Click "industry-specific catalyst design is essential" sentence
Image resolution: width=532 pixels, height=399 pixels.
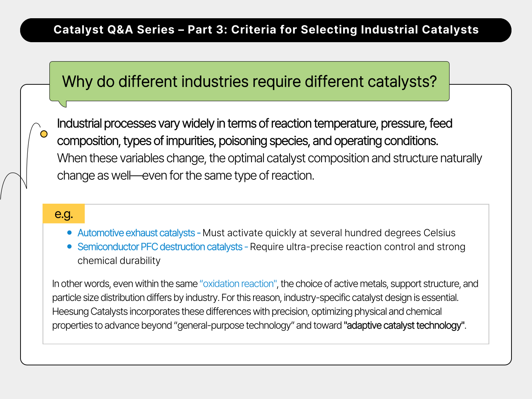pyautogui.click(x=370, y=298)
